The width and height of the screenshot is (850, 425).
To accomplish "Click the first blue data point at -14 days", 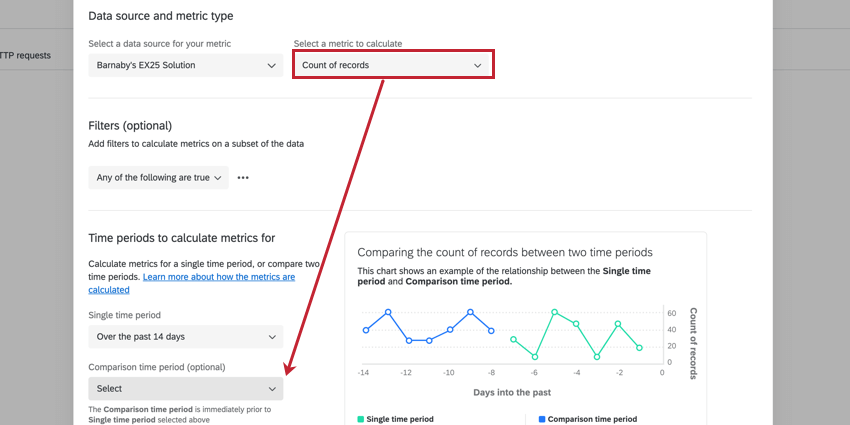I will coord(366,330).
